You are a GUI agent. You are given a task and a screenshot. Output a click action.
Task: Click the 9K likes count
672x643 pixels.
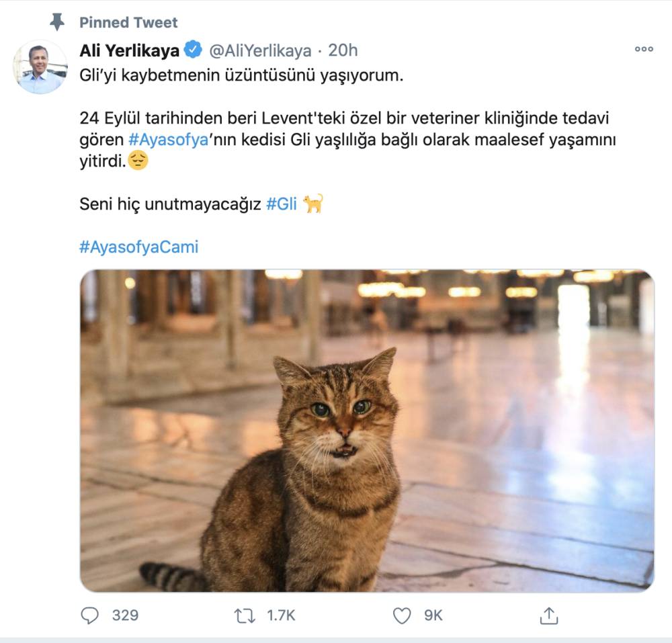click(x=433, y=615)
